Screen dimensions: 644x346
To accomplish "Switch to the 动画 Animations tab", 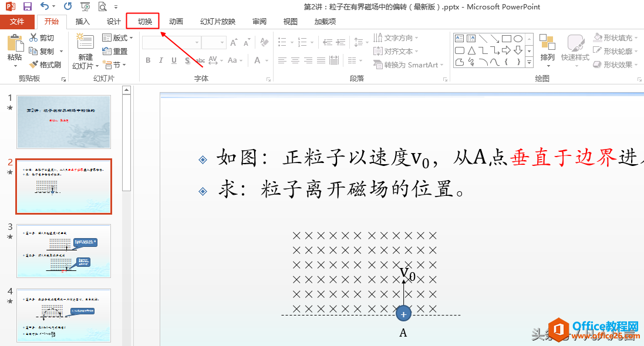I will coord(176,21).
